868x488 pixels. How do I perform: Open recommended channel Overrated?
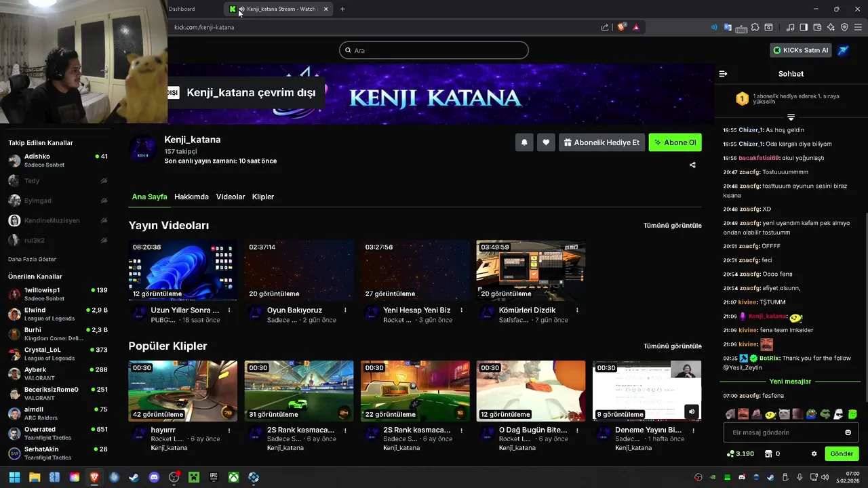tap(58, 433)
